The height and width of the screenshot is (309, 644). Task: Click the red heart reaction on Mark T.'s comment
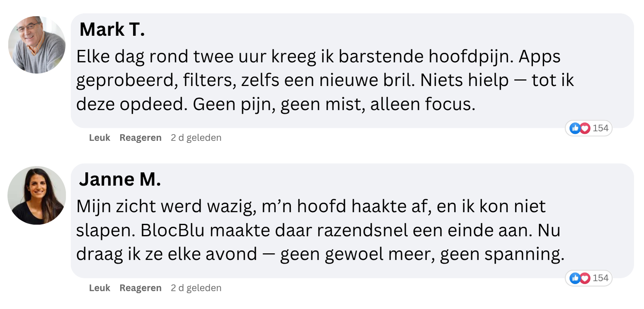(585, 128)
